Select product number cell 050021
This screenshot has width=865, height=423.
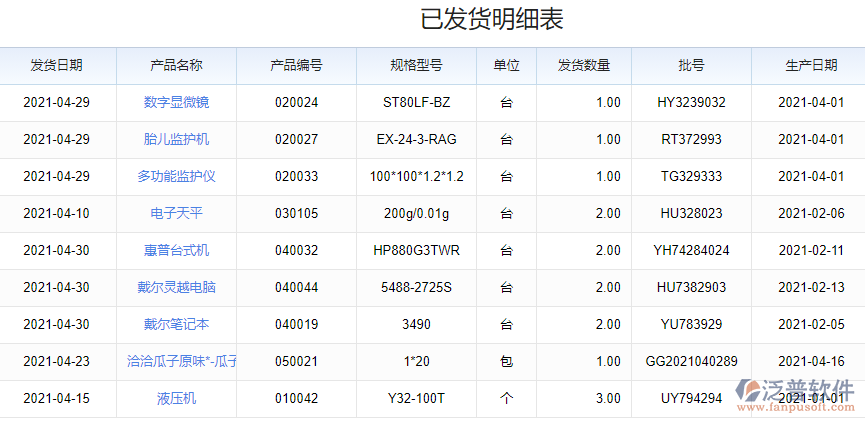pos(297,361)
